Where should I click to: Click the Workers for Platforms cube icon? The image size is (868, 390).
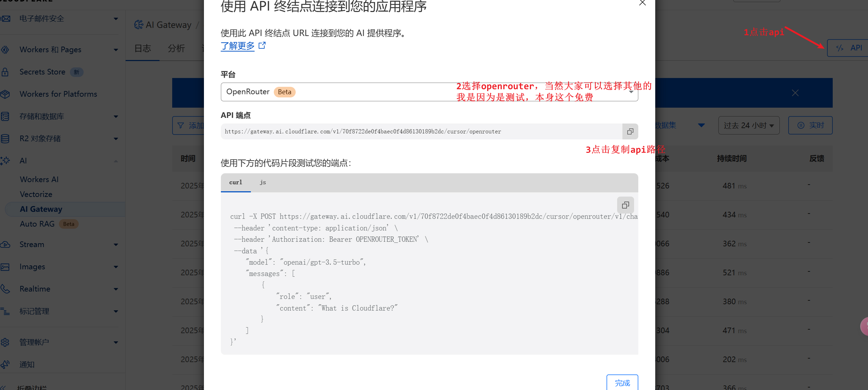[x=5, y=94]
